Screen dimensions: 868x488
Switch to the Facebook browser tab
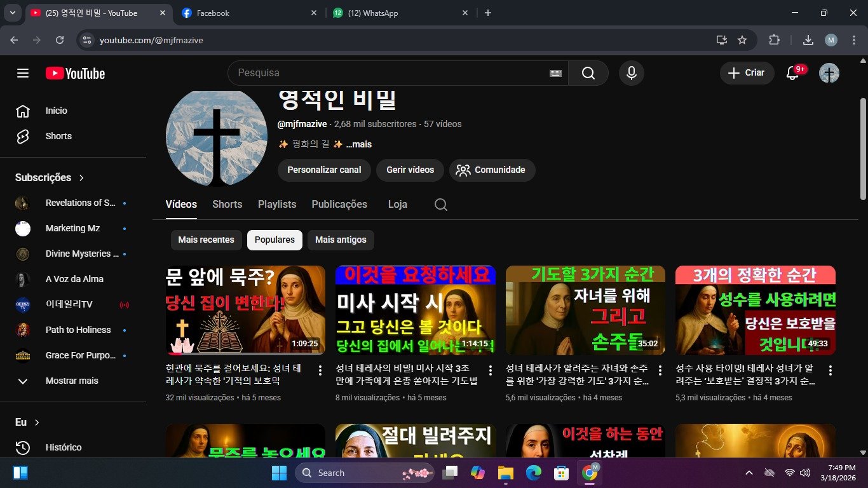pos(248,13)
